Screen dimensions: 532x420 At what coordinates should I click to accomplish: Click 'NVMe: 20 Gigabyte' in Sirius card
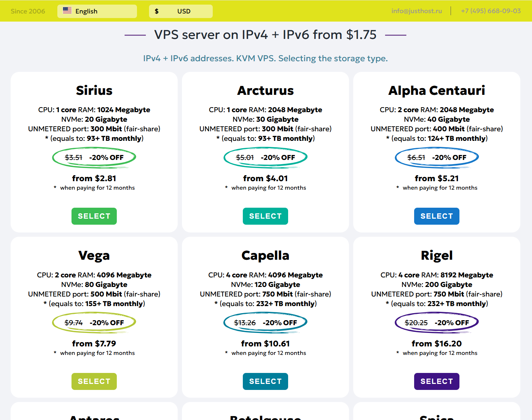coord(94,119)
